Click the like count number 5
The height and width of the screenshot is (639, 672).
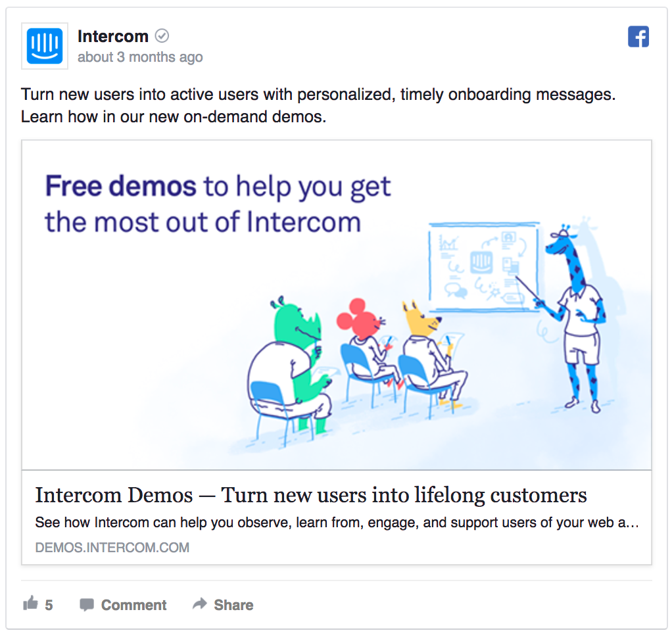pos(49,605)
